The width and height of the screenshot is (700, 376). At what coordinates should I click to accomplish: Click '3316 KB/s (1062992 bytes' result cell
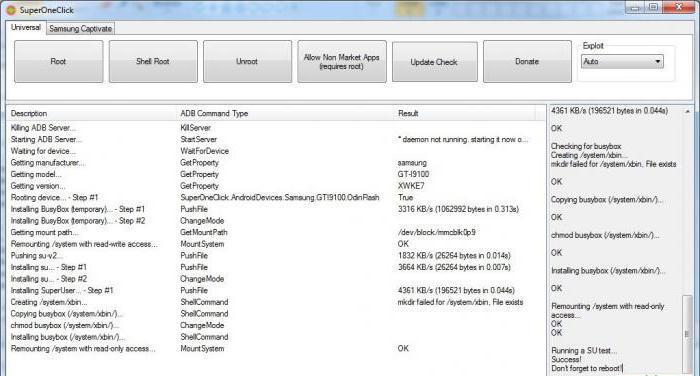[458, 209]
